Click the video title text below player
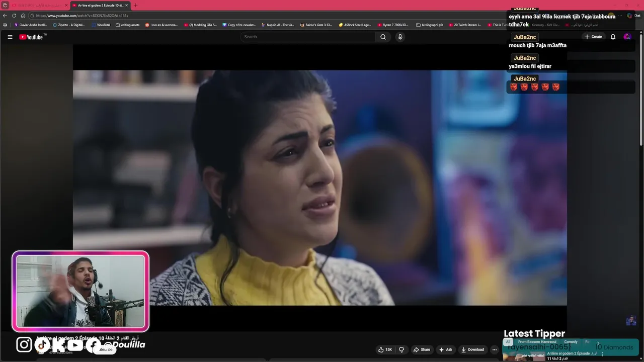The image size is (644, 362). click(86, 338)
